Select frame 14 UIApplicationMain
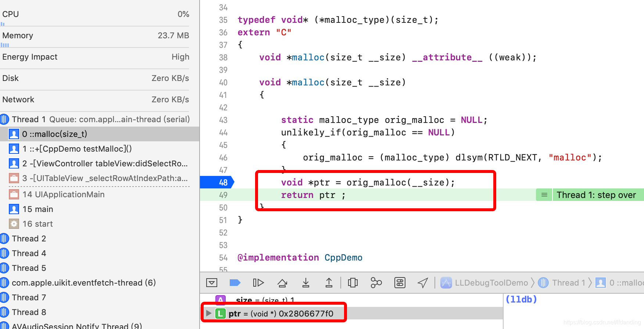The width and height of the screenshot is (644, 329). point(100,194)
